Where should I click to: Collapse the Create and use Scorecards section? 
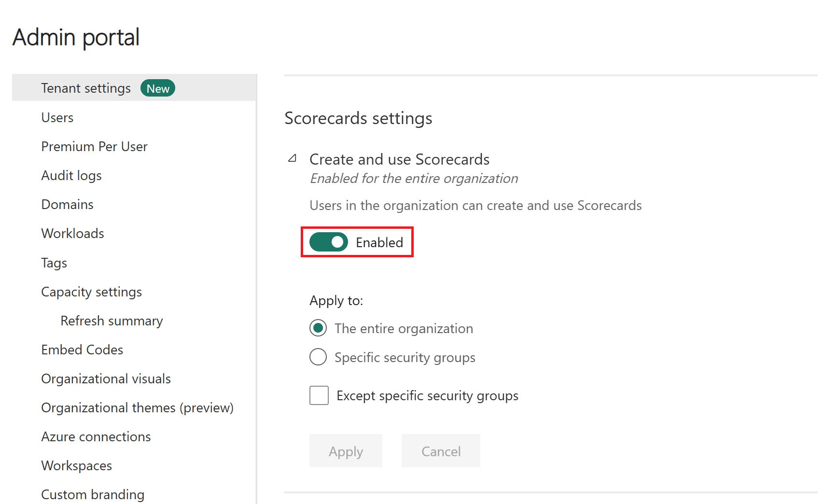(292, 158)
